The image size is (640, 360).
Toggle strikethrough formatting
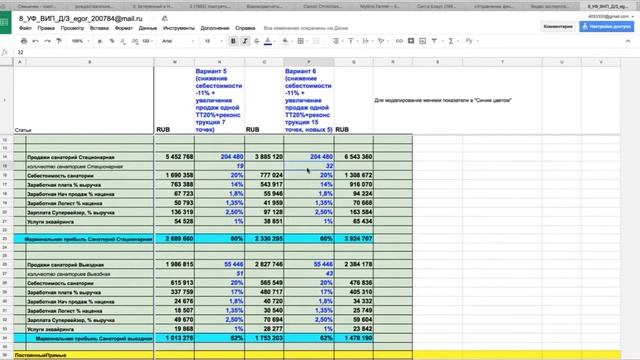point(256,41)
